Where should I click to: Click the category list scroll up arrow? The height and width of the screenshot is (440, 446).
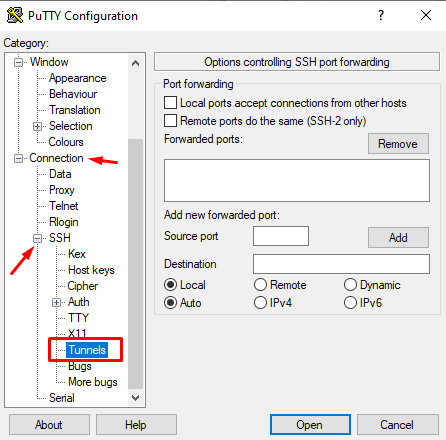(135, 63)
